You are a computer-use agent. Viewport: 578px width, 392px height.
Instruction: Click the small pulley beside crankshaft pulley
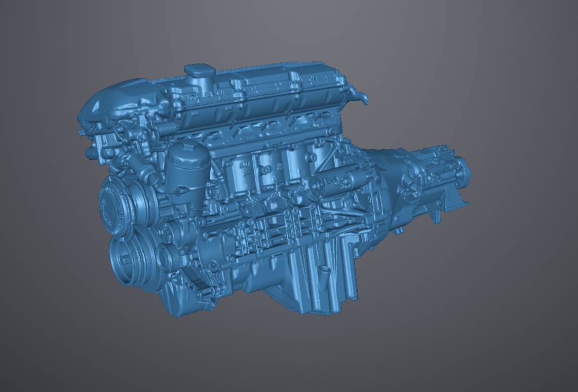click(x=167, y=257)
